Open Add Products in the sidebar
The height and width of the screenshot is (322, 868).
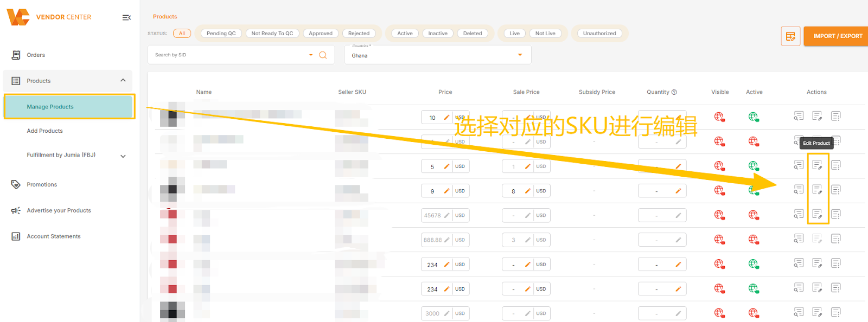click(x=45, y=131)
